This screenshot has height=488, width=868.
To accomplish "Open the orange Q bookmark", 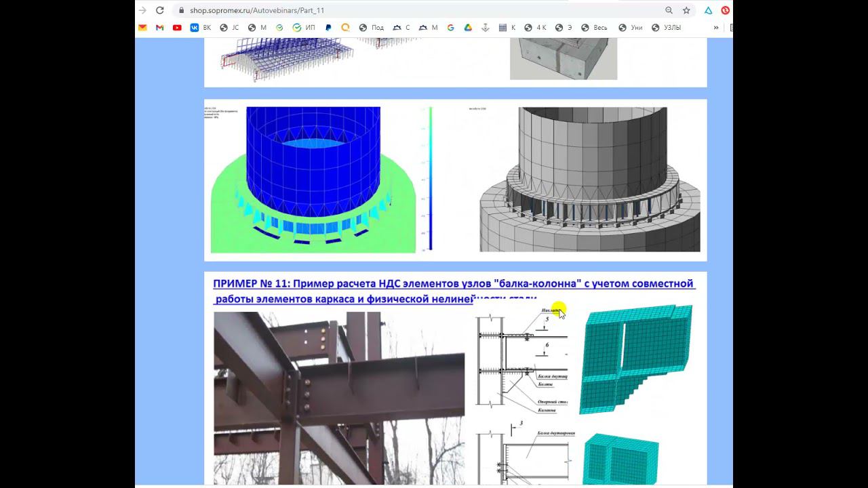I will (346, 28).
